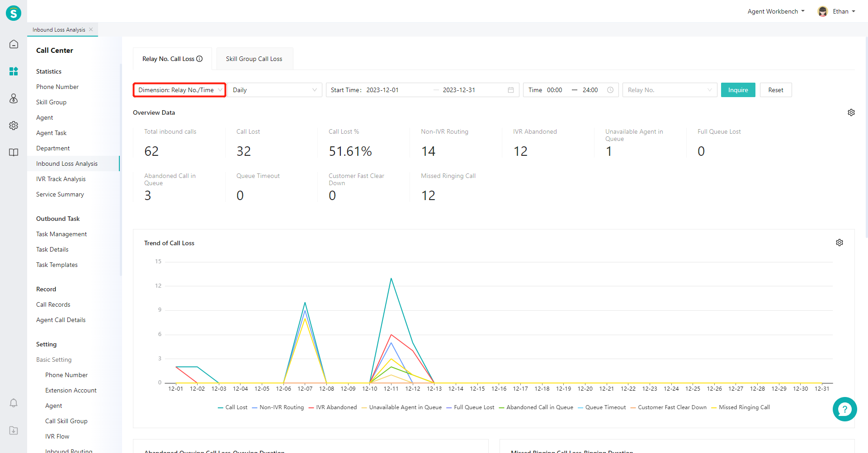
Task: Click the Total inbound calls value 62
Action: click(x=151, y=151)
